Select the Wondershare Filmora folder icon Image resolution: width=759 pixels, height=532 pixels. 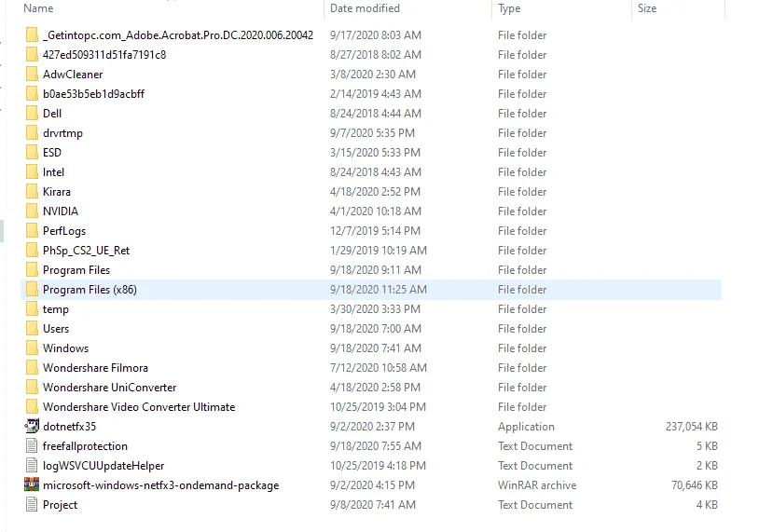32,368
